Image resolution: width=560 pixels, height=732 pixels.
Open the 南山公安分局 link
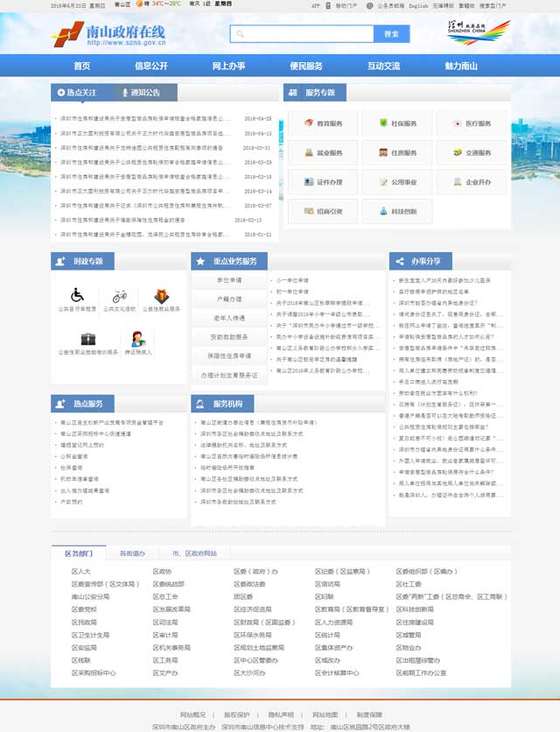[90, 596]
